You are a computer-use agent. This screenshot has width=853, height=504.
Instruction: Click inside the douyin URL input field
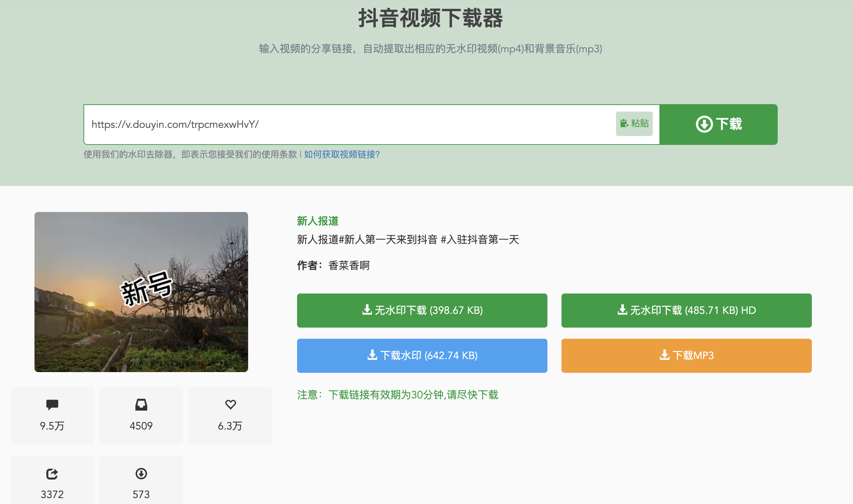[349, 125]
